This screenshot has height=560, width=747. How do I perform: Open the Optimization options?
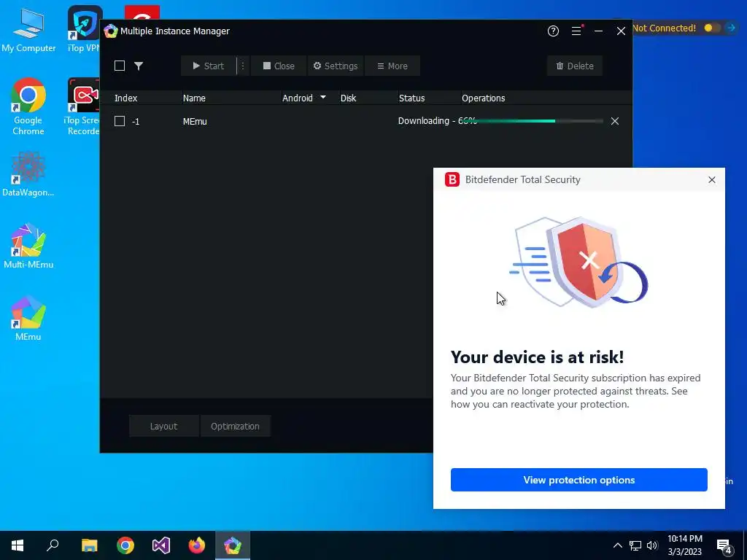click(236, 426)
